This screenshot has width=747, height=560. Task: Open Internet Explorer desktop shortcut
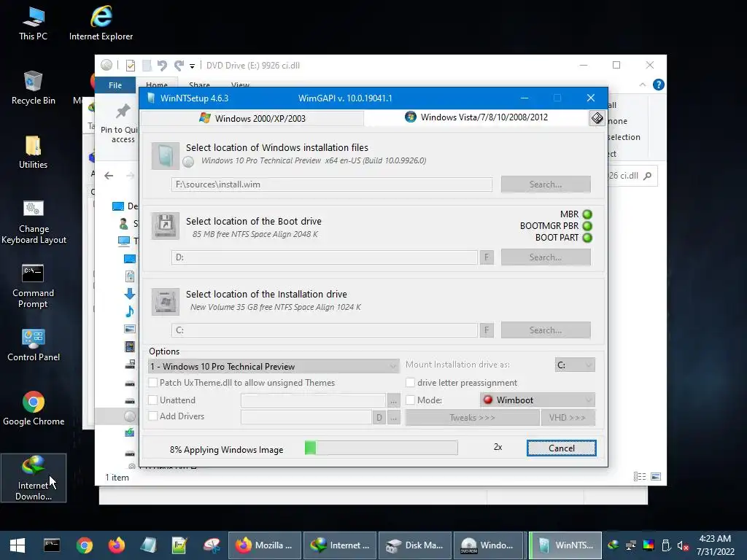[x=101, y=24]
